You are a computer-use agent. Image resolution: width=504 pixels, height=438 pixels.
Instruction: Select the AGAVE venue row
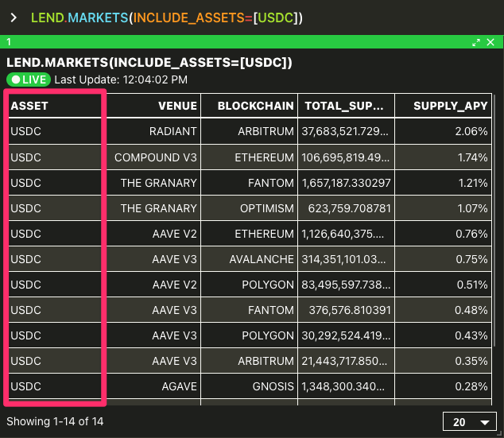point(250,386)
